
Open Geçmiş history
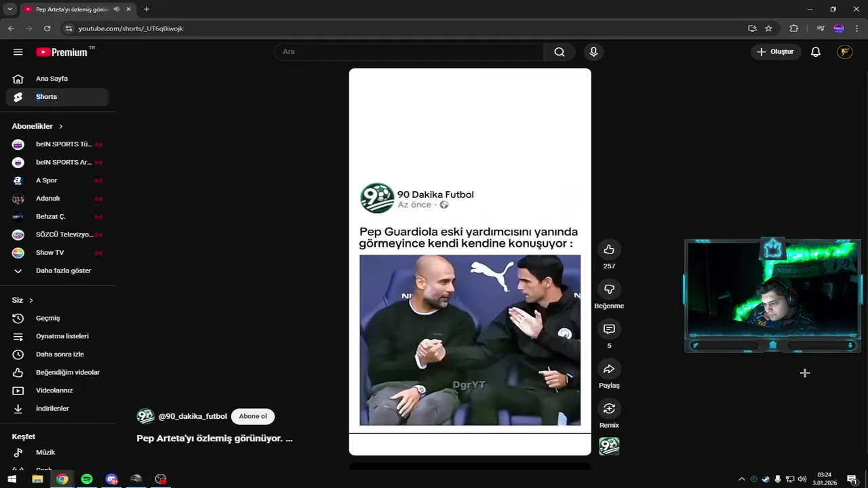click(57, 319)
